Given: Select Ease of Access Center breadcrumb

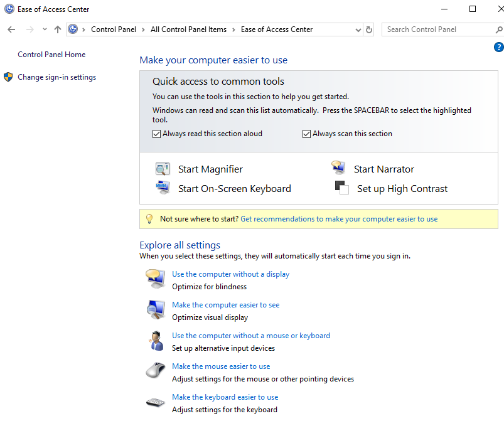Looking at the screenshot, I should [277, 29].
